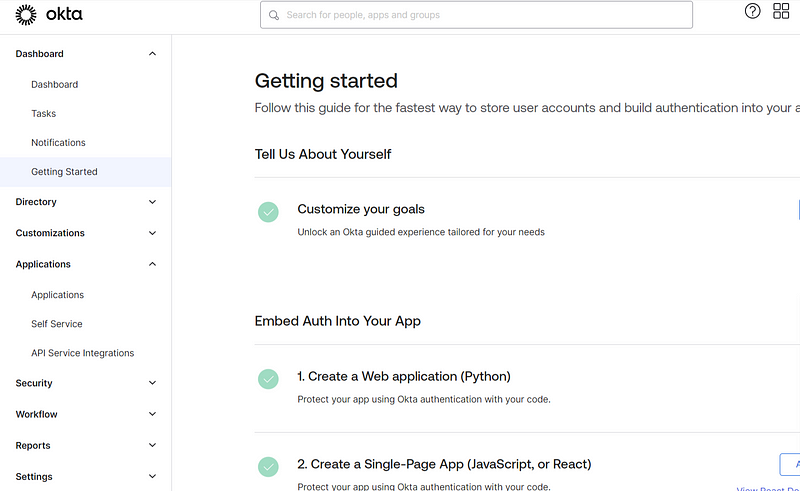
Task: Open the Dashboard sub-item
Action: [x=55, y=84]
